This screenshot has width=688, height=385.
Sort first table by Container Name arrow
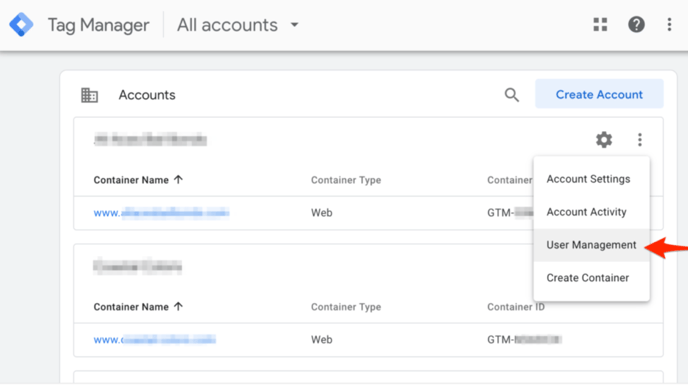(x=178, y=180)
